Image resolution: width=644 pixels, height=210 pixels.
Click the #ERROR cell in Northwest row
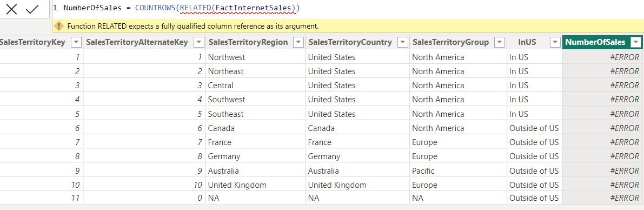603,57
